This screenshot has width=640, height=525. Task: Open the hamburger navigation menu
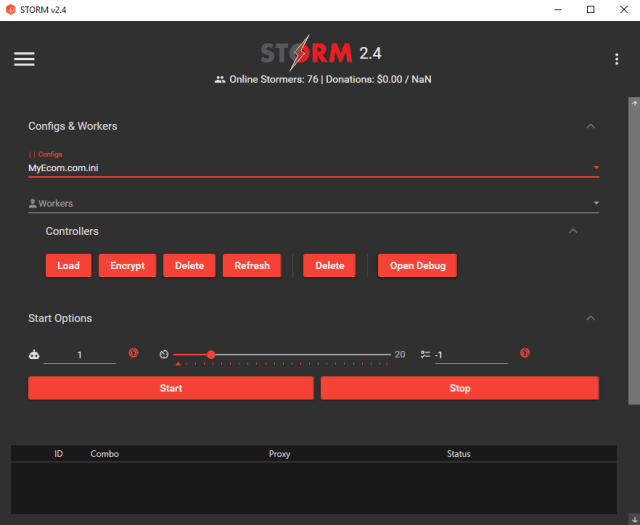click(x=24, y=59)
